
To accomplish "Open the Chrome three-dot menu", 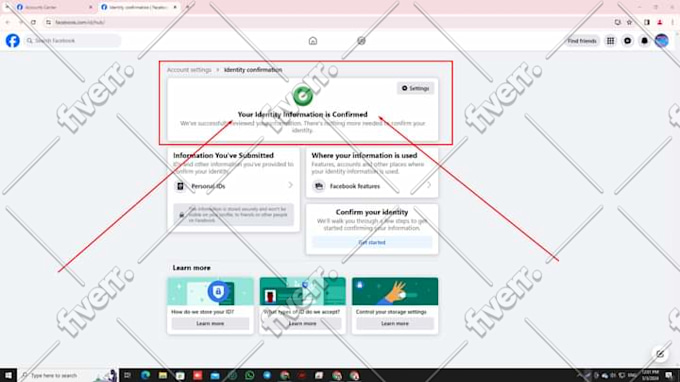I will (673, 22).
